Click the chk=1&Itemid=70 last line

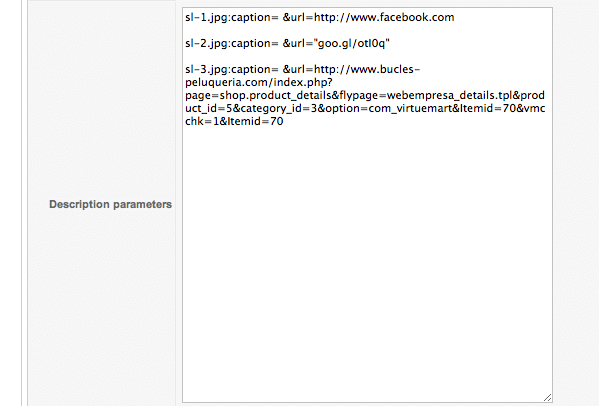pyautogui.click(x=234, y=121)
